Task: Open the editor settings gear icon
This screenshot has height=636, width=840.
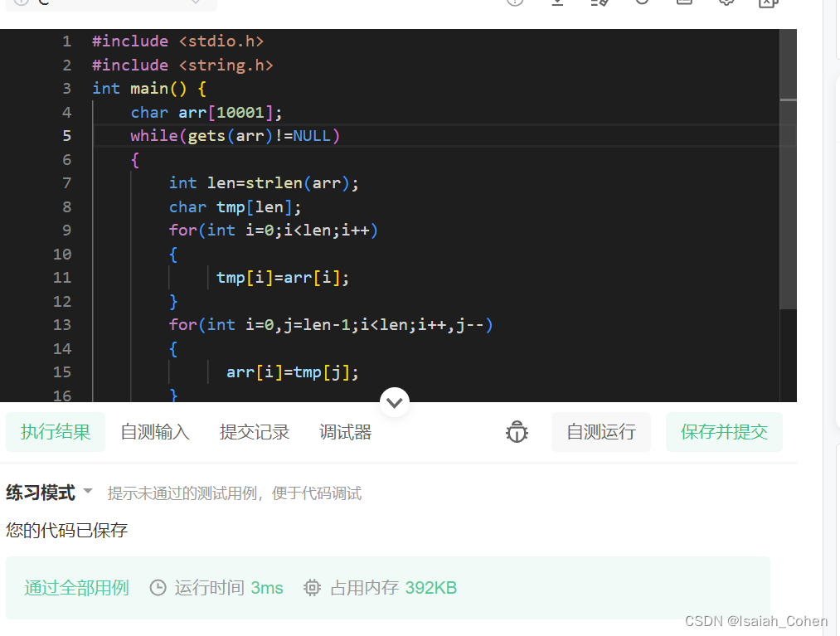Action: pos(726,4)
